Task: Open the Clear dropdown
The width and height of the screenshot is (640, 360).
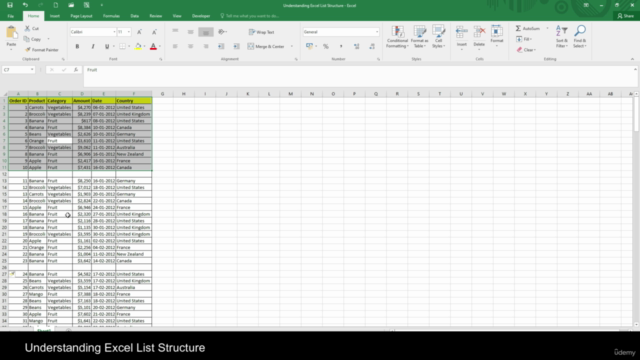Action: click(527, 50)
